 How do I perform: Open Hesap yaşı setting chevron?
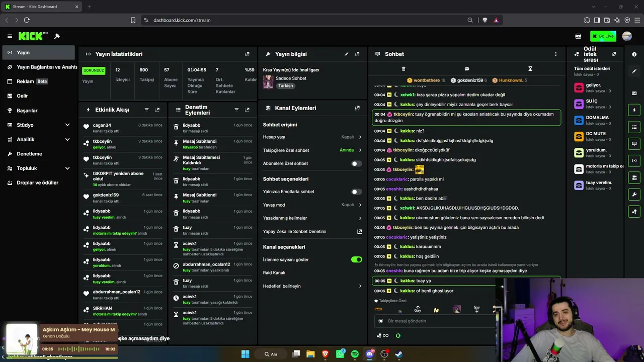pos(360,137)
